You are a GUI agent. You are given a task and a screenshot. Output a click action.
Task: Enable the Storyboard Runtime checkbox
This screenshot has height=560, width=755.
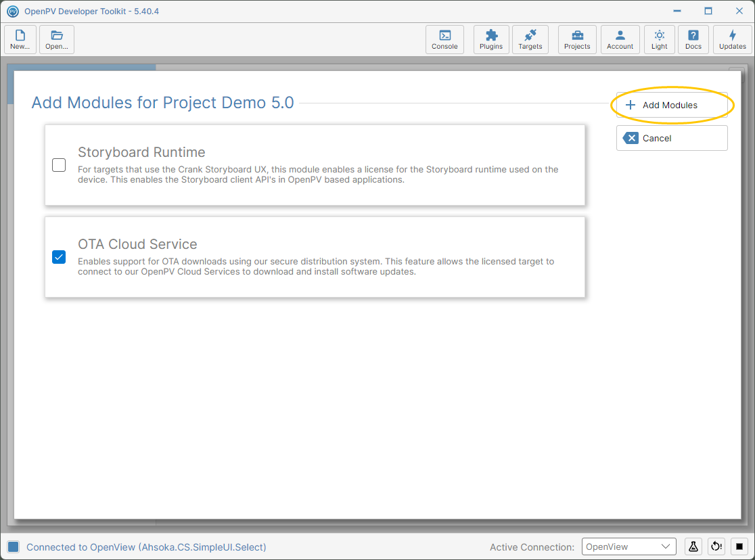tap(59, 165)
